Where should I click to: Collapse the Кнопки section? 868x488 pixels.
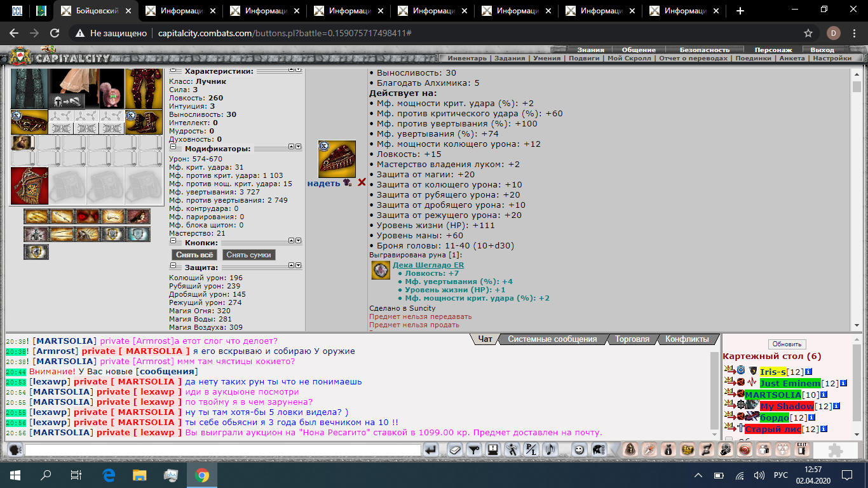pos(173,241)
